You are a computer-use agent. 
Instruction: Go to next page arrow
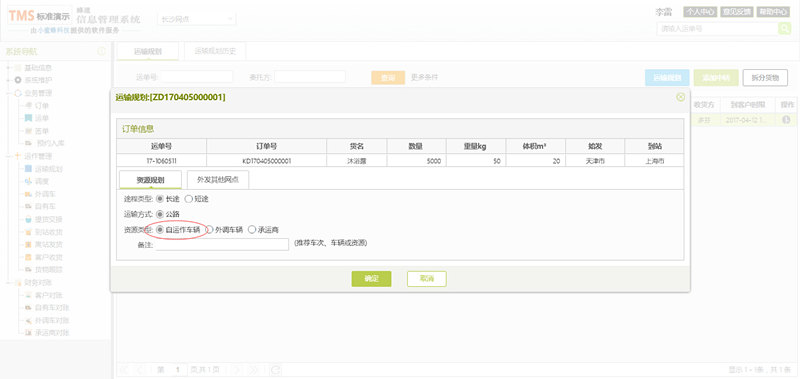pyautogui.click(x=237, y=370)
